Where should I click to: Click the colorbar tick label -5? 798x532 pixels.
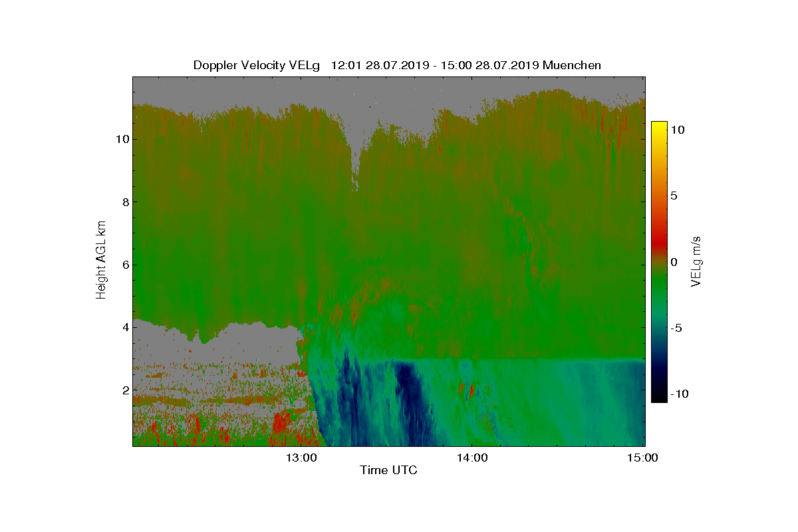tap(676, 328)
